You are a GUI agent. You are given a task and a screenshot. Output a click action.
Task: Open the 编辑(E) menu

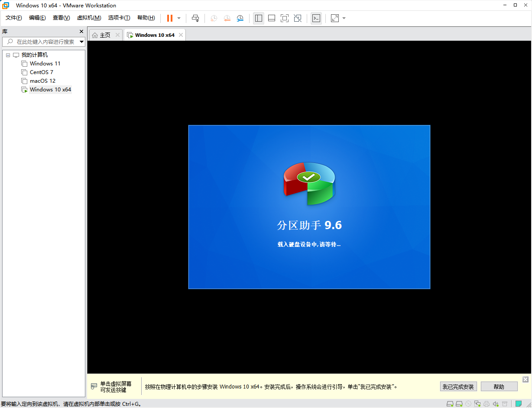click(37, 18)
